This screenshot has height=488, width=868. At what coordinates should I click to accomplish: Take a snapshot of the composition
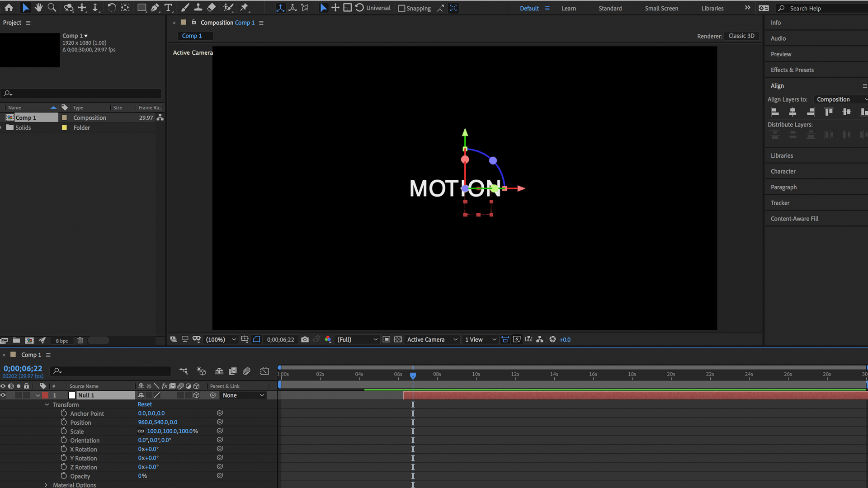[305, 339]
